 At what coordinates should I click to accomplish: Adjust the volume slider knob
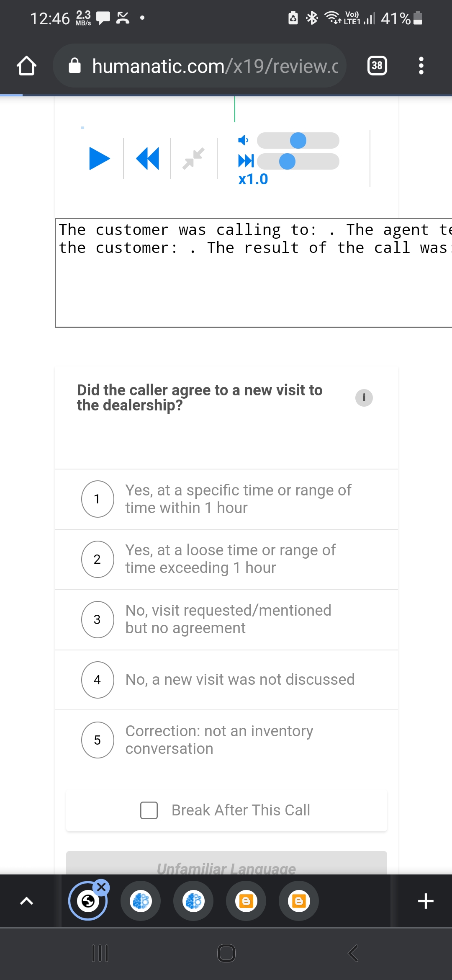click(298, 141)
